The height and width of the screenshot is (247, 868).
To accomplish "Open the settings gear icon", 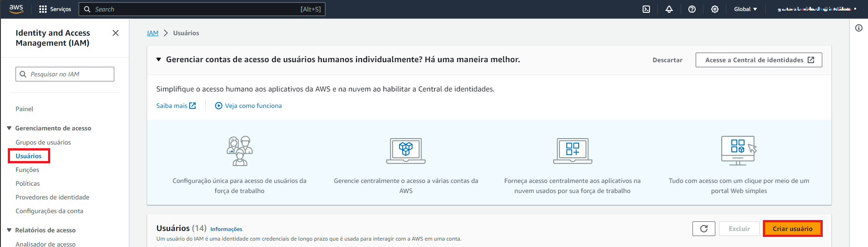I will point(715,9).
